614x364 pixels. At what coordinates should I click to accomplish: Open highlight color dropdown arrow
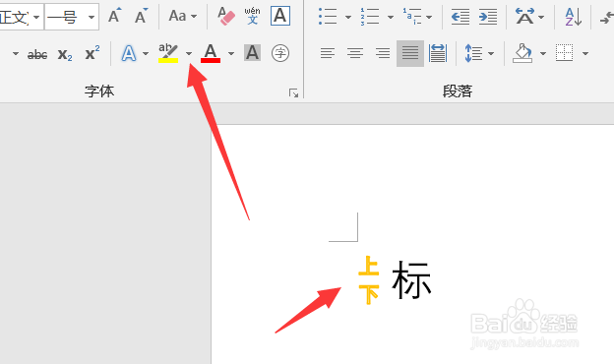click(x=189, y=53)
